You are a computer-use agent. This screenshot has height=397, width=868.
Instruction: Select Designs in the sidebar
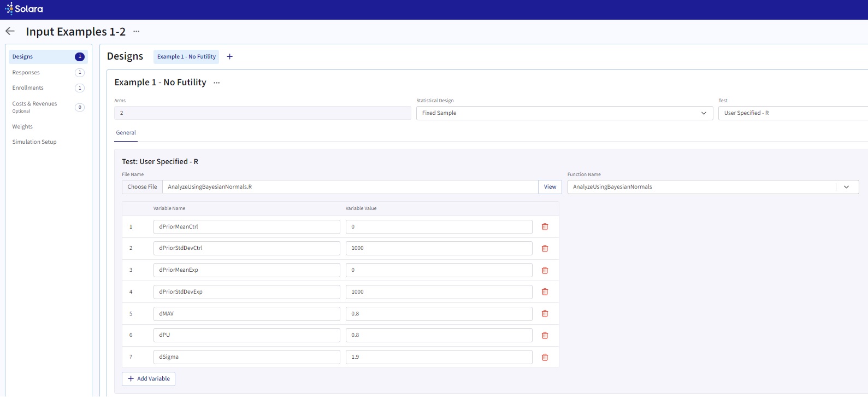pos(48,57)
